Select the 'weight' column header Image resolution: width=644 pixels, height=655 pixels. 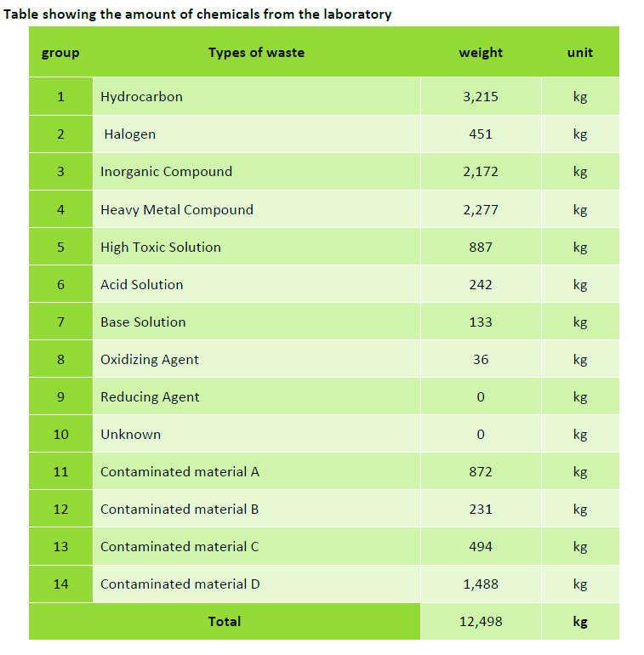pyautogui.click(x=481, y=53)
